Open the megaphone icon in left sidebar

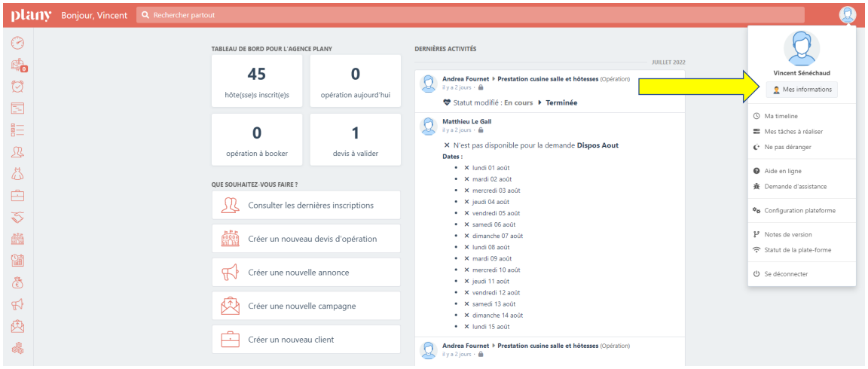tap(17, 305)
